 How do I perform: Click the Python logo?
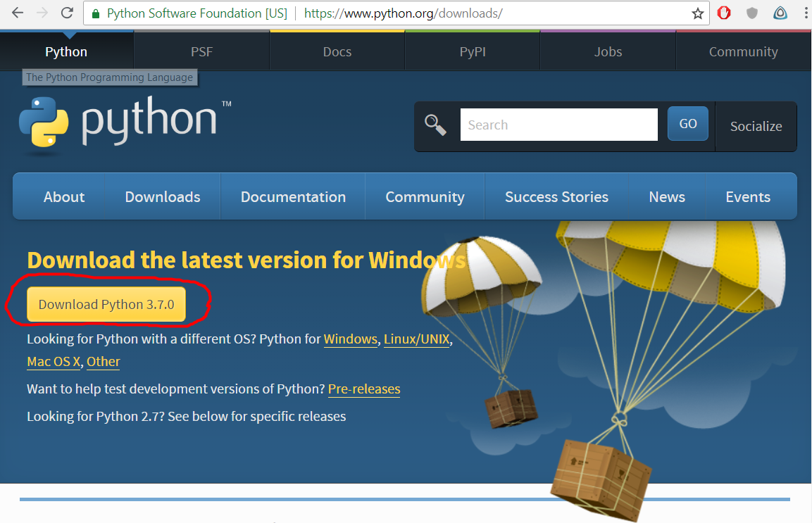[118, 125]
